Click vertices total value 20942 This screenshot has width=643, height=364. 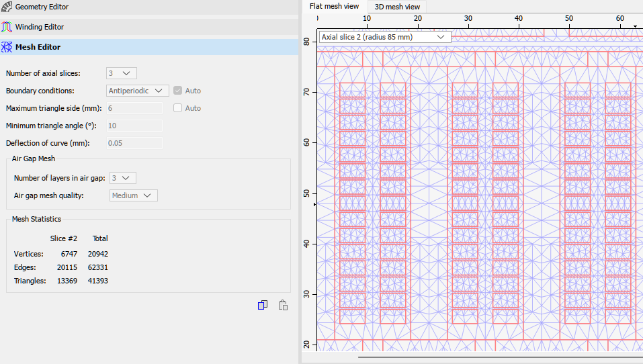pyautogui.click(x=98, y=254)
